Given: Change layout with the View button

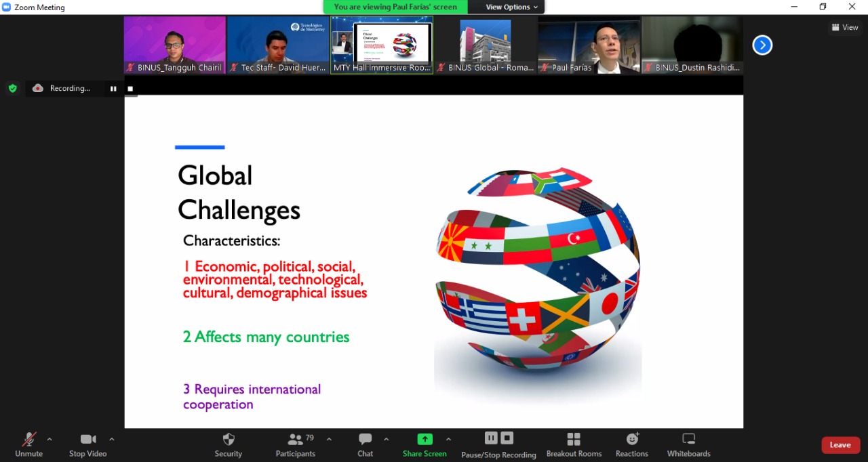Looking at the screenshot, I should point(845,27).
